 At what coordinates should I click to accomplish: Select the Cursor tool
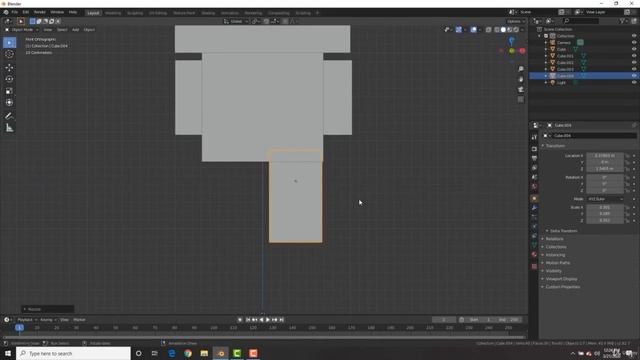[9, 54]
